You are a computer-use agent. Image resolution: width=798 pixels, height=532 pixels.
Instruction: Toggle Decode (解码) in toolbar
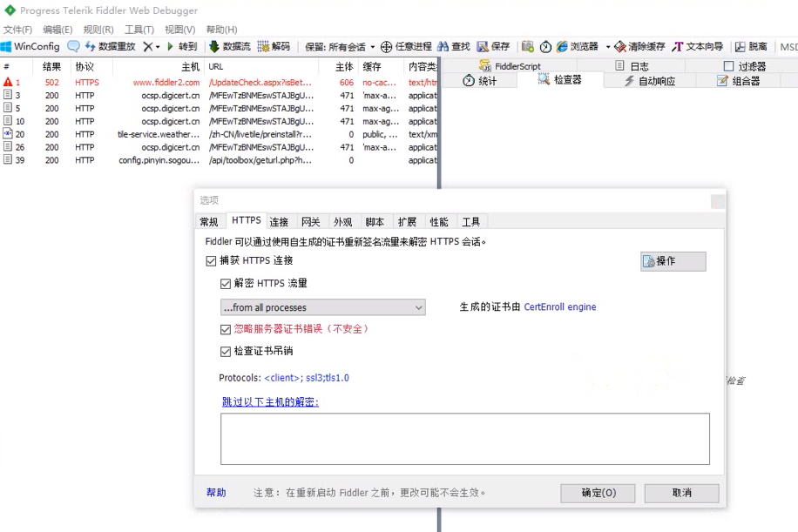point(274,46)
